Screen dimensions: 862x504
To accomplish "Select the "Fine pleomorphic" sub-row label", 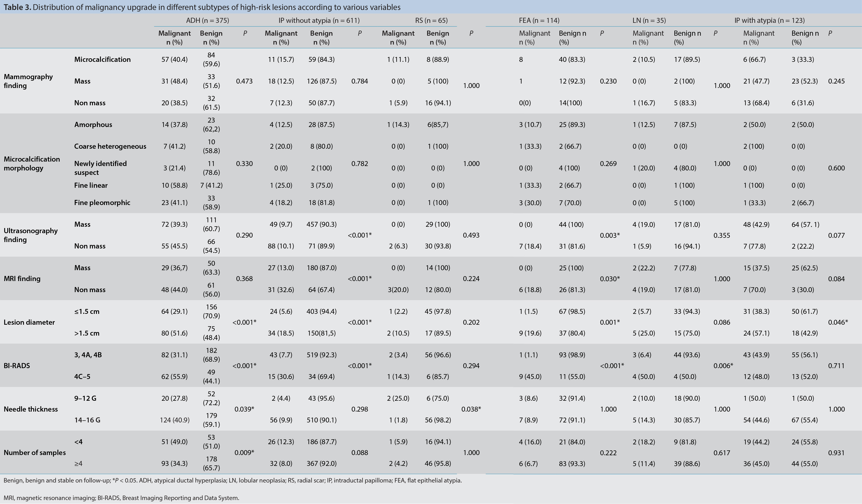I will click(x=102, y=202).
